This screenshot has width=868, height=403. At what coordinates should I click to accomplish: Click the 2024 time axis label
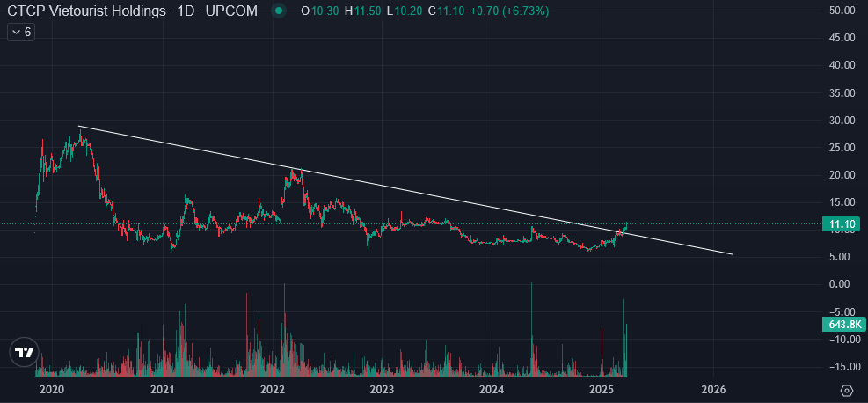(x=492, y=389)
